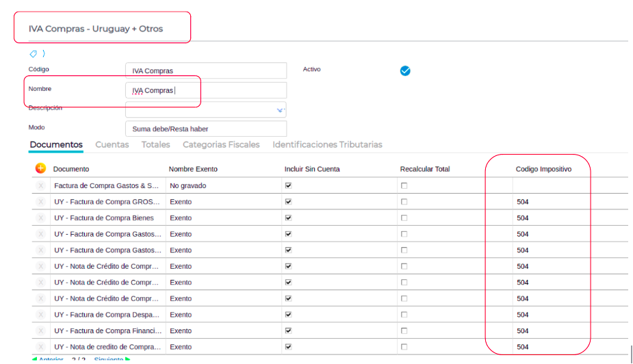Remove the UY - Factura de Compra GROS... row
Image resolution: width=633 pixels, height=364 pixels.
pos(40,202)
